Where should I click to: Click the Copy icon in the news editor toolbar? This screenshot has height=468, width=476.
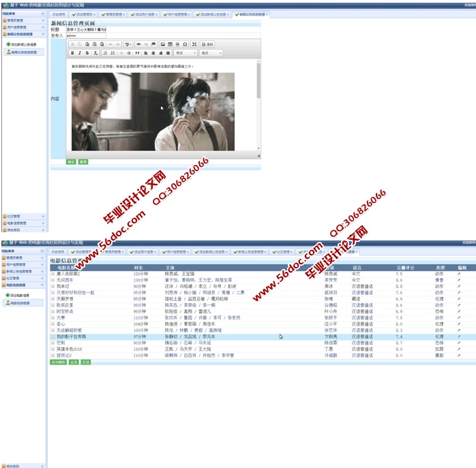80,44
